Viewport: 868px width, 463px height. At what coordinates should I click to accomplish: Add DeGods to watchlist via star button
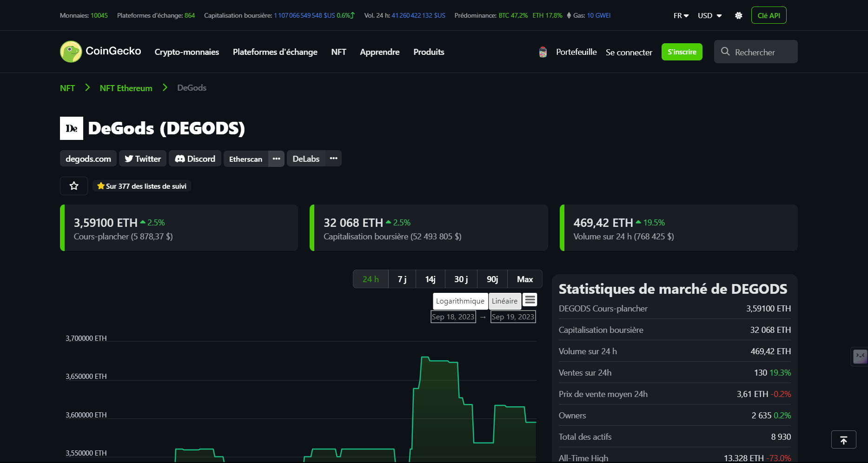[74, 186]
